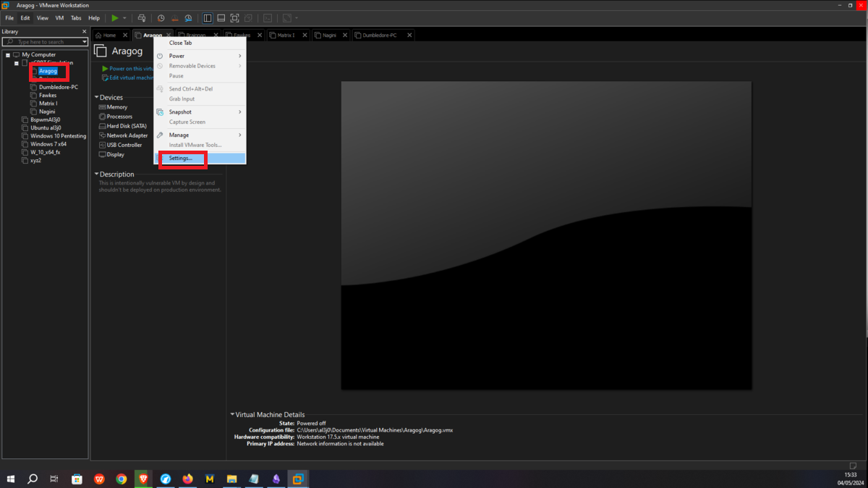Collapse the Virtual Machine Details section

point(232,415)
